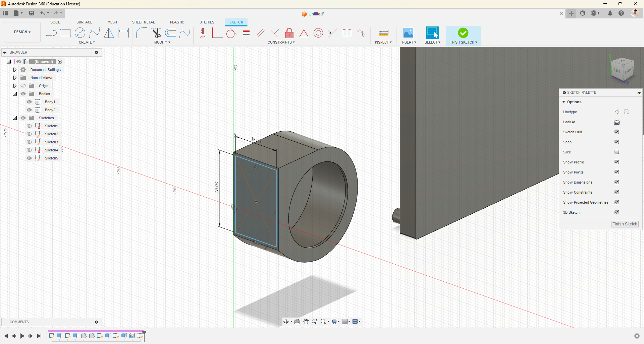Open the CONSTRAINTS dropdown menu
The image size is (644, 344).
pos(281,42)
